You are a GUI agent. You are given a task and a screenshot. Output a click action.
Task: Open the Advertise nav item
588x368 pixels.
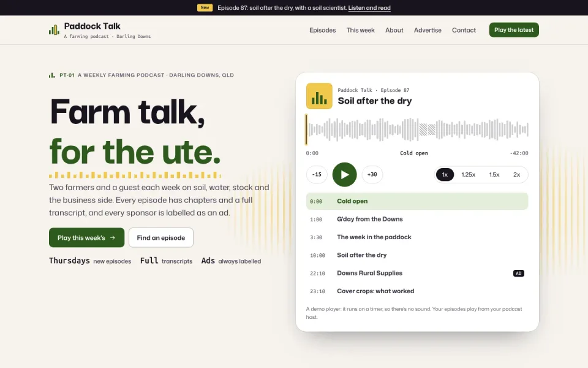click(x=428, y=30)
